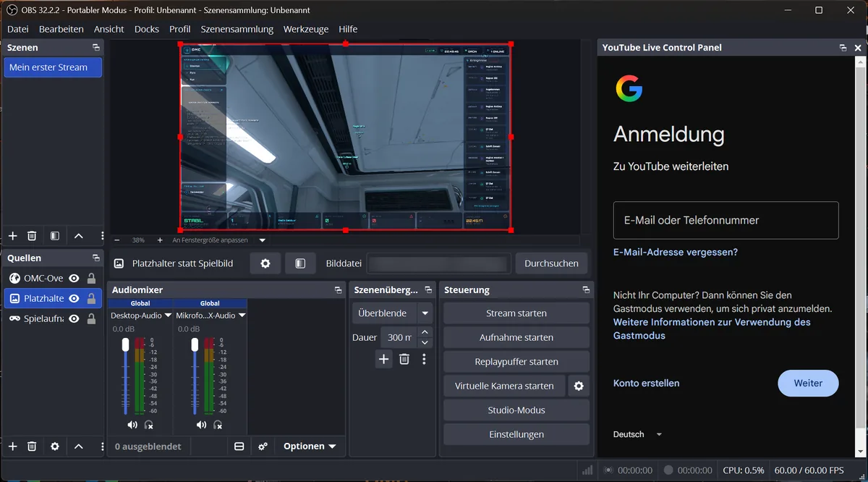The height and width of the screenshot is (482, 868).
Task: Add a new scene in Szenen panel
Action: [x=12, y=236]
